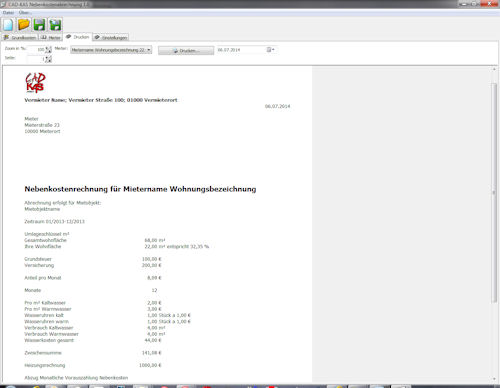The height and width of the screenshot is (388, 500).
Task: Open the date picker calendar dropdown
Action: click(x=271, y=50)
